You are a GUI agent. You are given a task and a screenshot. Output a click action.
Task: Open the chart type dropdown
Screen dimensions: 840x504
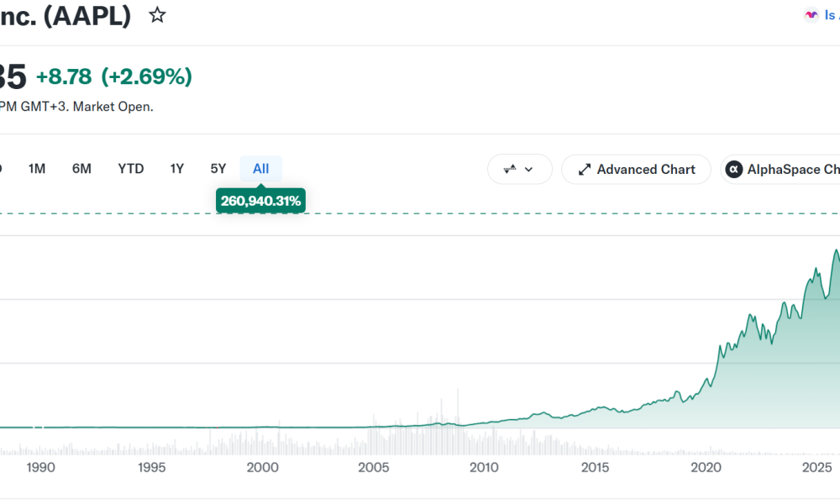pyautogui.click(x=520, y=169)
